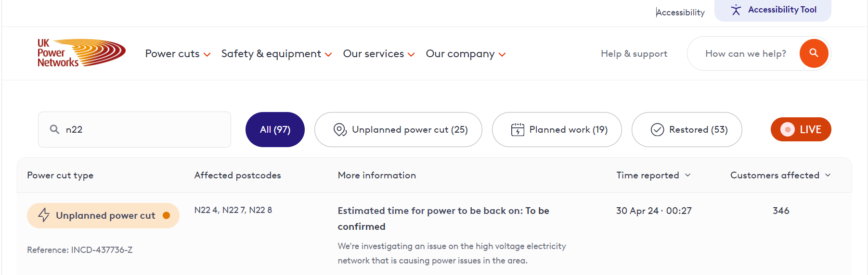Click the Accessibility Tool person icon

coord(736,10)
